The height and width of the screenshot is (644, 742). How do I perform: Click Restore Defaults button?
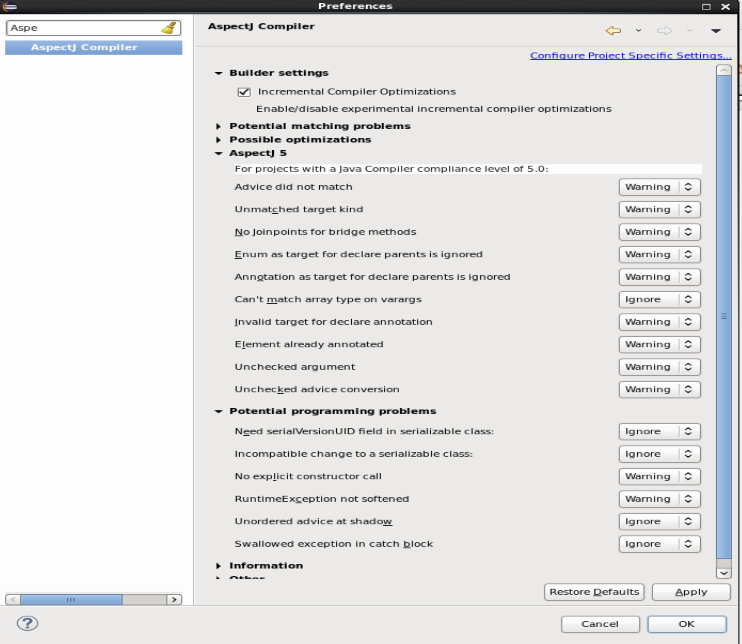point(594,592)
